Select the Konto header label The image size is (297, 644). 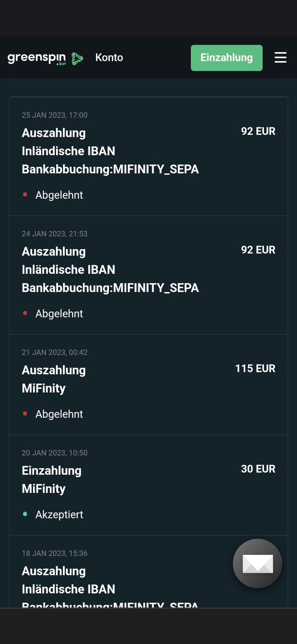tap(109, 57)
